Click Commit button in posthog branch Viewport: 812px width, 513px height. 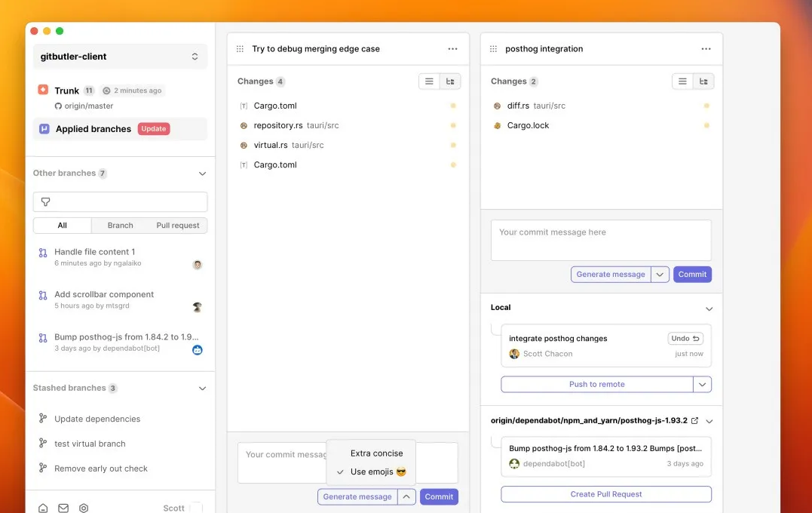pyautogui.click(x=692, y=274)
